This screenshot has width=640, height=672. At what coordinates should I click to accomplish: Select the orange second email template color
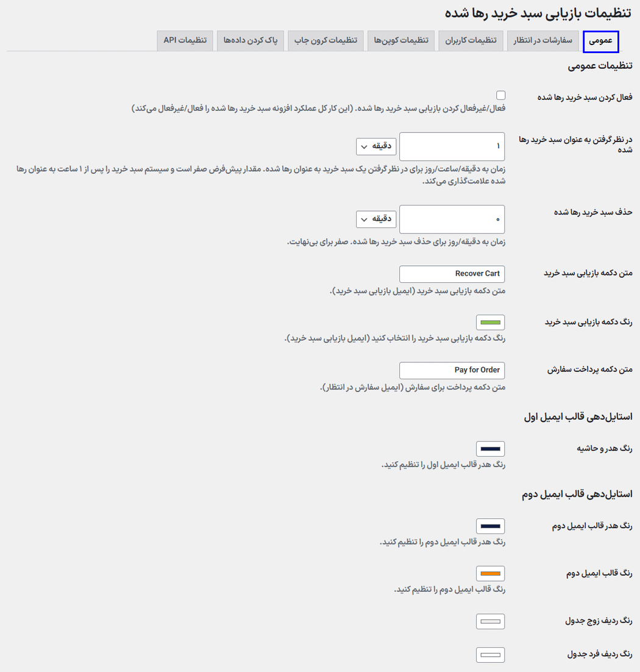[490, 573]
